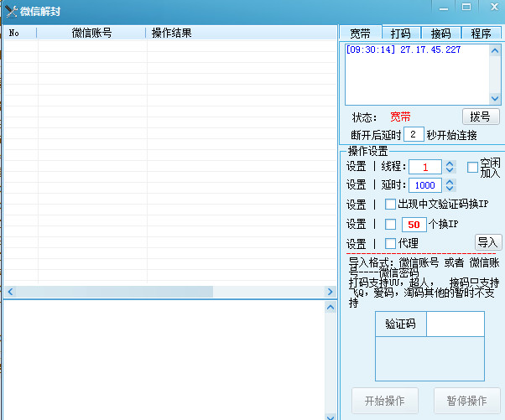The height and width of the screenshot is (420, 505).
Task: Click the 导入 import button
Action: pos(487,242)
